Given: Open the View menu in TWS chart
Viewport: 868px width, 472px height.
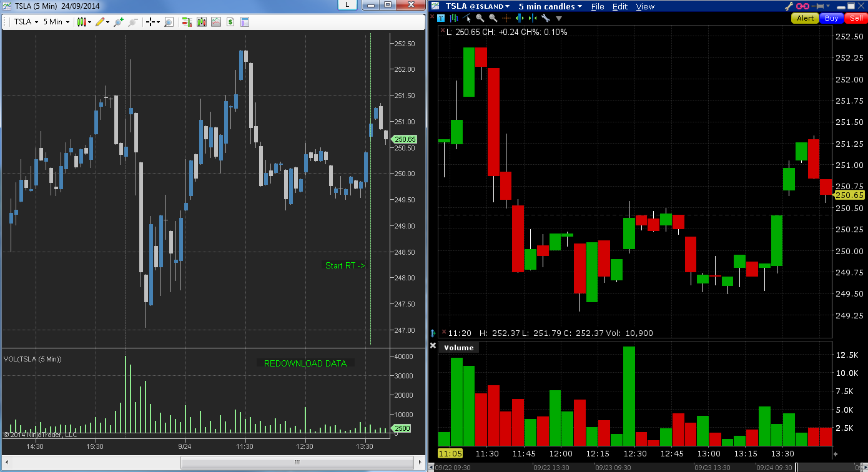Looking at the screenshot, I should point(645,6).
